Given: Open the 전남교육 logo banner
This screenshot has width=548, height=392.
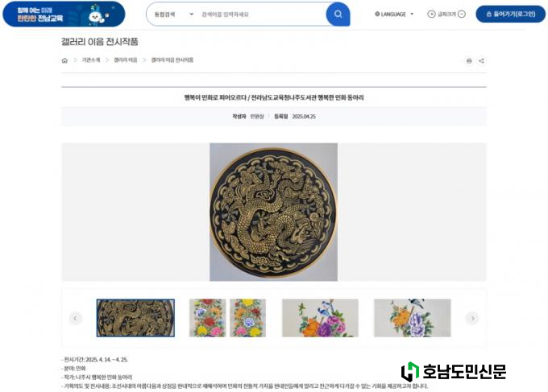Looking at the screenshot, I should [x=64, y=14].
